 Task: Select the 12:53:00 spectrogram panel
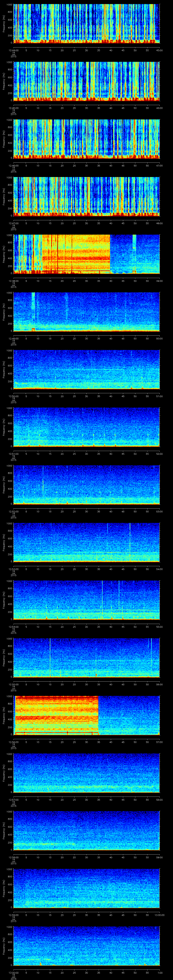(87, 542)
